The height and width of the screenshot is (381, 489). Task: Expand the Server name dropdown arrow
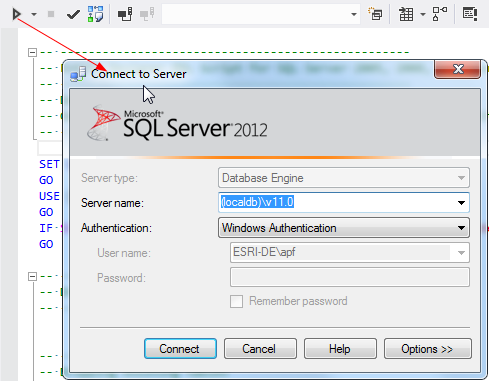click(461, 203)
